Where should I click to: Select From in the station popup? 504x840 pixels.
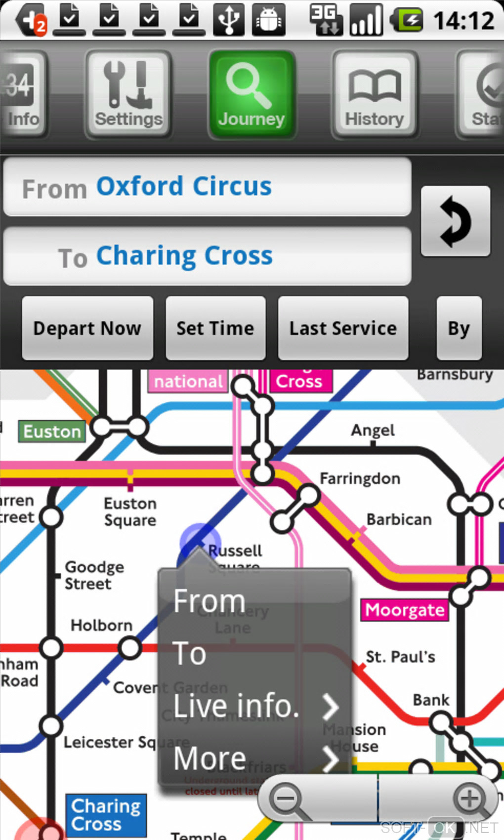tap(254, 601)
